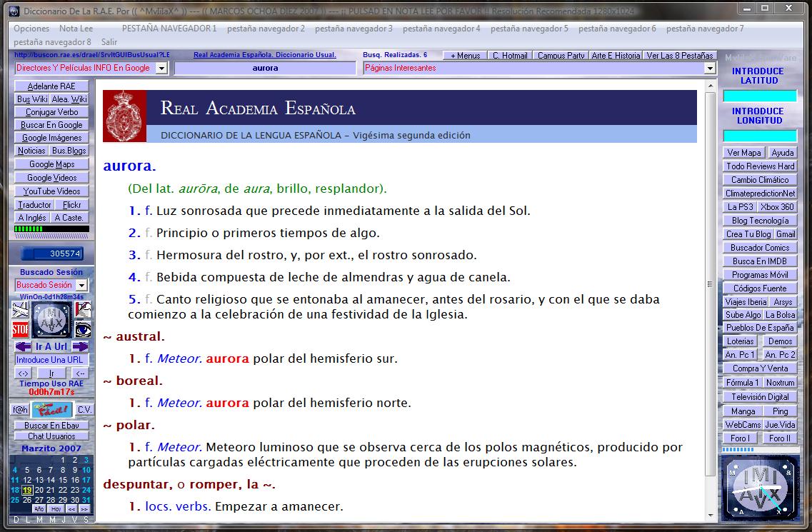Switch to pestaña navegador 2
The image size is (812, 532).
(266, 29)
